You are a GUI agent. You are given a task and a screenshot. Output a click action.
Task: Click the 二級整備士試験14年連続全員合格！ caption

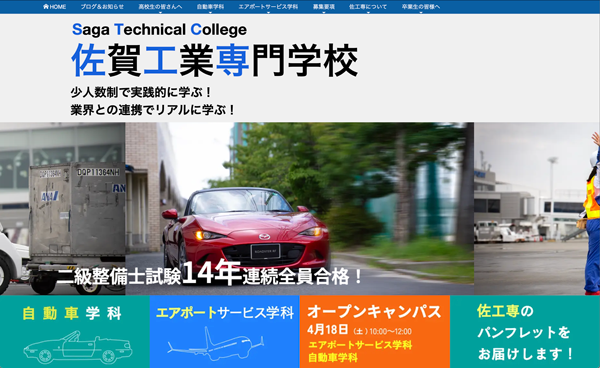[x=210, y=274]
